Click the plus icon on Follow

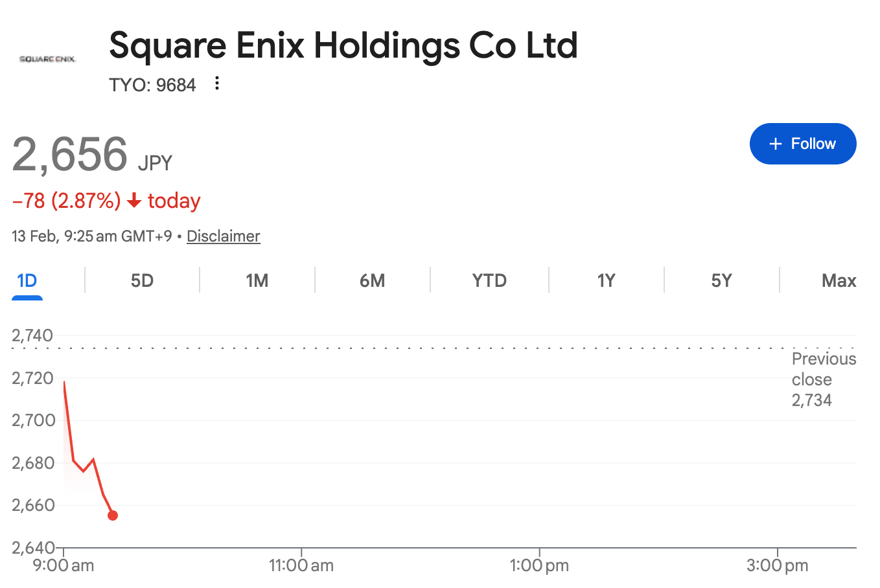776,144
